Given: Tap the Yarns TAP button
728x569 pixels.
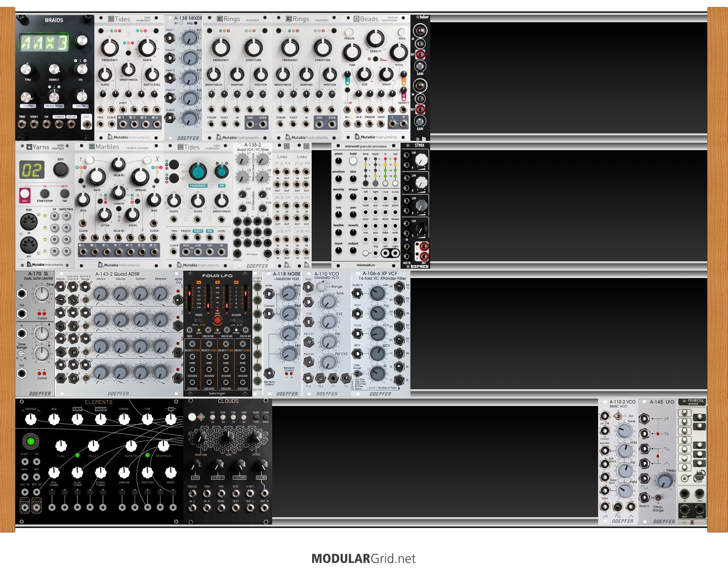Looking at the screenshot, I should click(64, 193).
